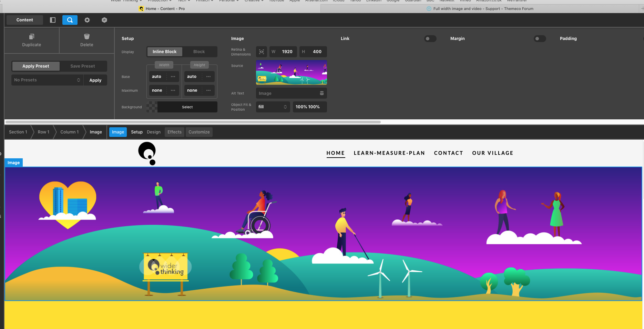Switch to the Effects tab
The image size is (644, 329).
(174, 132)
